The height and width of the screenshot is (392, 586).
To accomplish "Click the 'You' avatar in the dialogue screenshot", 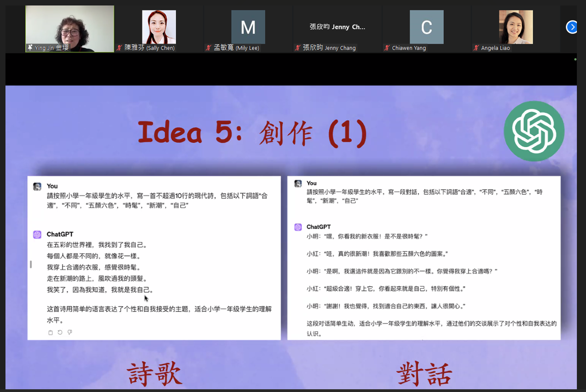I will pyautogui.click(x=298, y=183).
